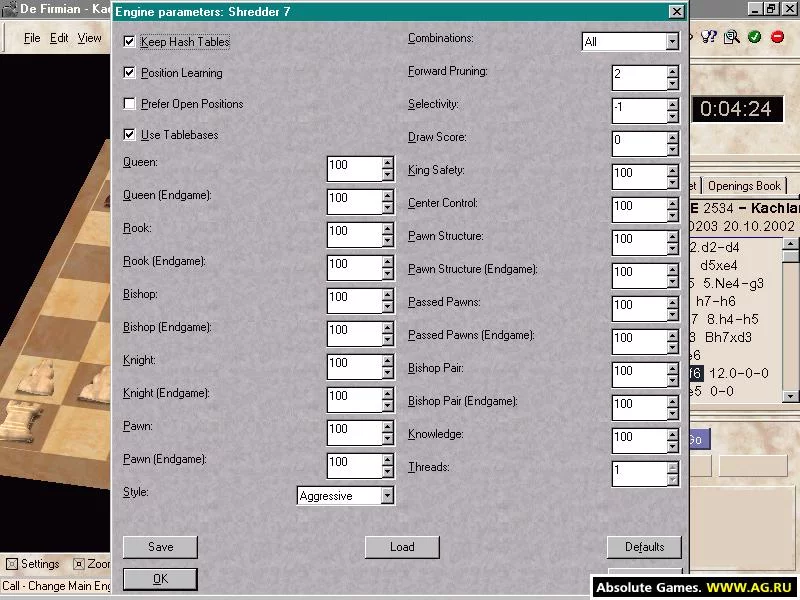Enable Prefer Open Positions checkbox
Screen dimensions: 800x600
tap(129, 104)
